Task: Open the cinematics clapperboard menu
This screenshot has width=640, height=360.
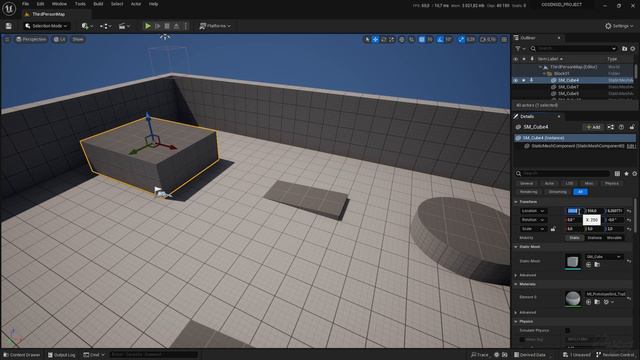Action: 124,26
